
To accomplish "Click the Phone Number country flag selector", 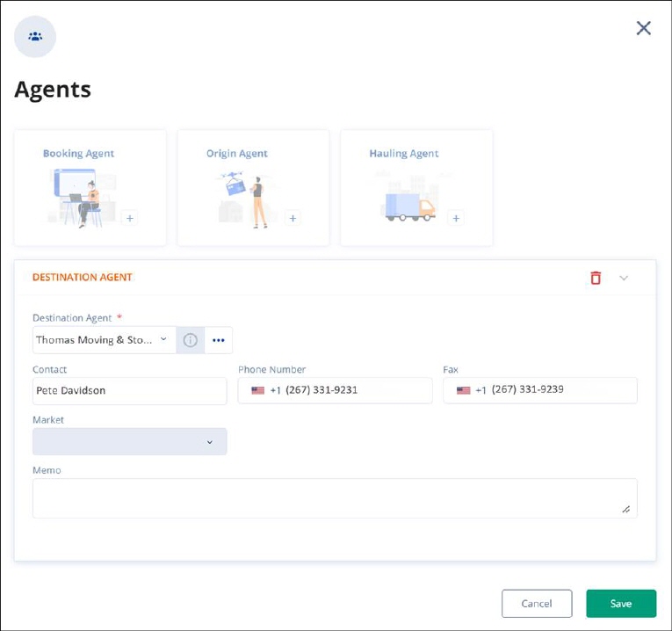I will pyautogui.click(x=258, y=390).
